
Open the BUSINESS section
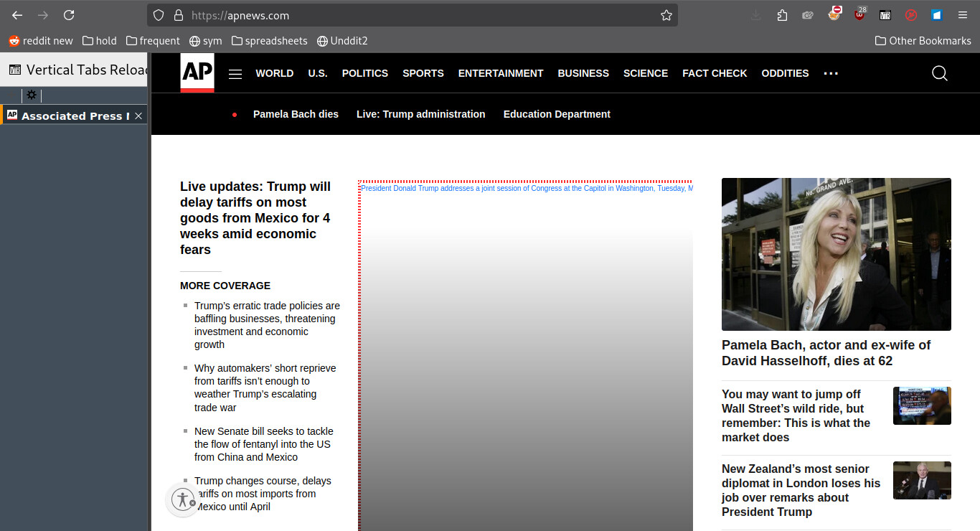[x=583, y=73]
